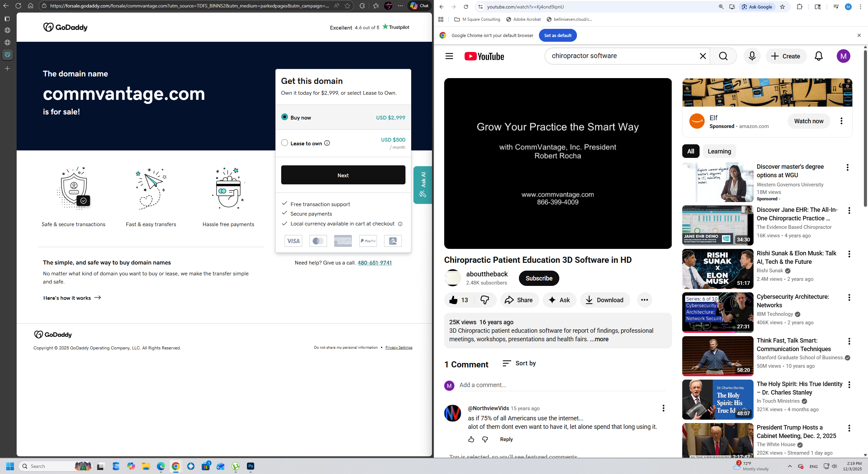Dislike the video with the thumbs down
The height and width of the screenshot is (474, 868).
click(485, 300)
